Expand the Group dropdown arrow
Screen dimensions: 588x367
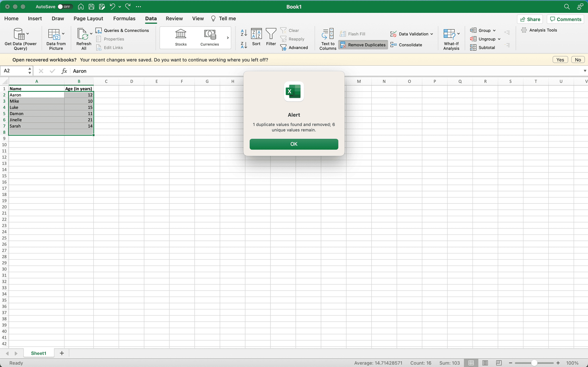[x=494, y=30]
